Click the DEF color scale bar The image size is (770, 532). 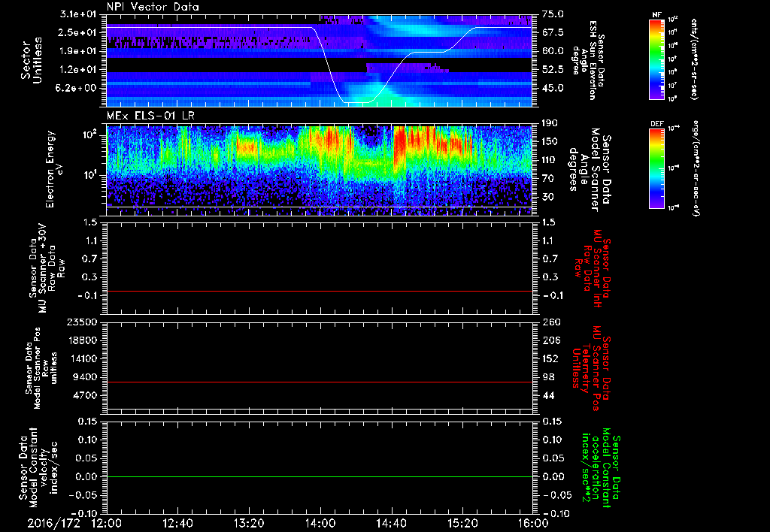(x=655, y=168)
